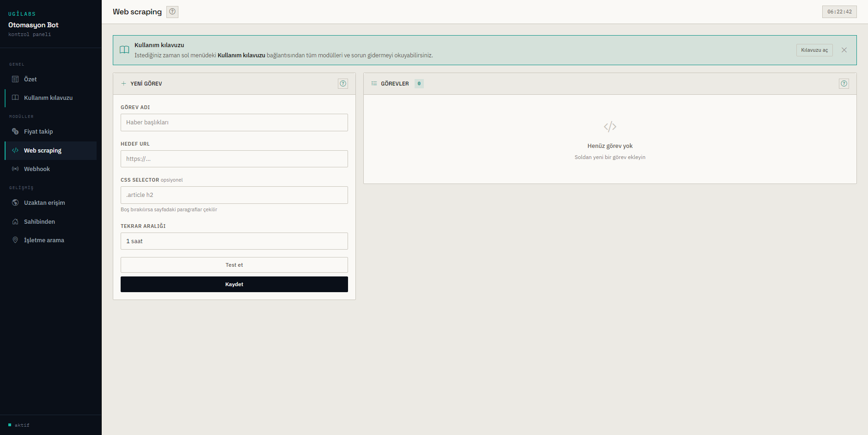Click the clock display 06:22:42
868x435 pixels.
[839, 12]
